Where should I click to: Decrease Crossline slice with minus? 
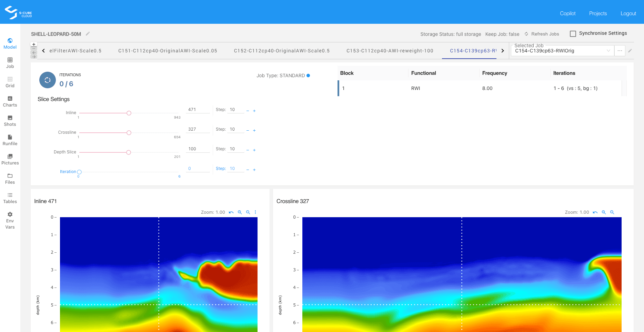tap(248, 131)
